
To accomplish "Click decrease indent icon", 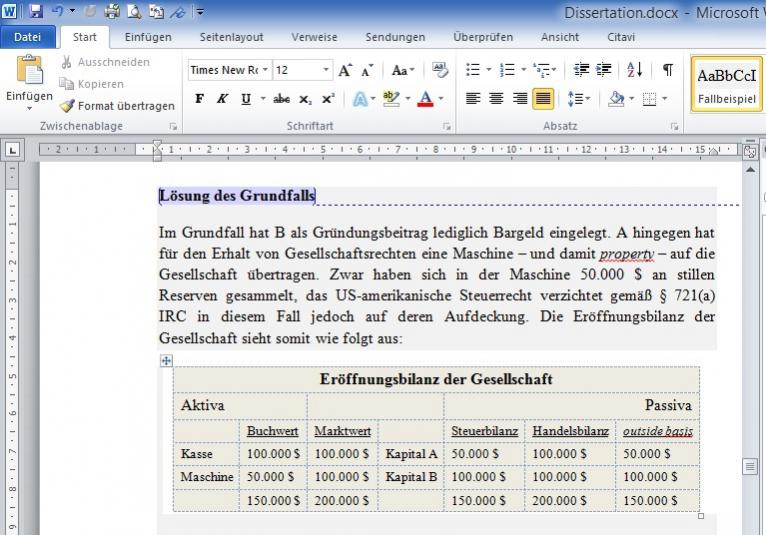I will click(x=581, y=70).
